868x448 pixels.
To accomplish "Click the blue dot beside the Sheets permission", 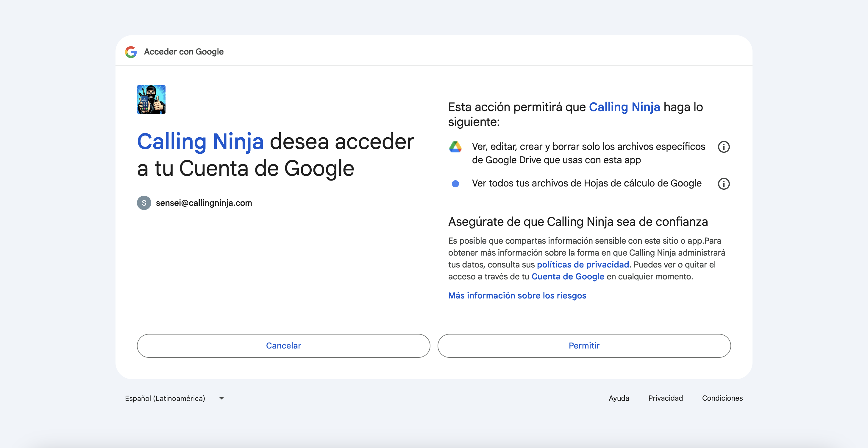I will click(x=455, y=184).
